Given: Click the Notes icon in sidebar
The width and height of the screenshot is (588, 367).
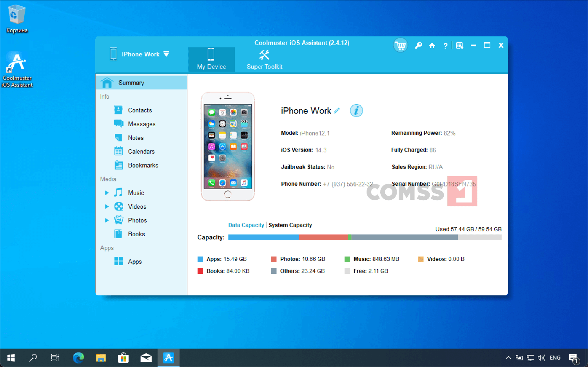Looking at the screenshot, I should tap(118, 138).
